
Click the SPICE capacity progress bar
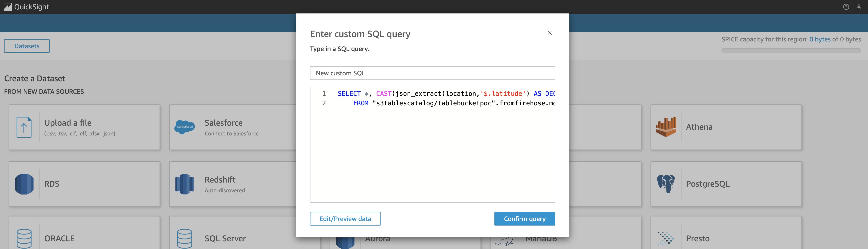coord(791,51)
